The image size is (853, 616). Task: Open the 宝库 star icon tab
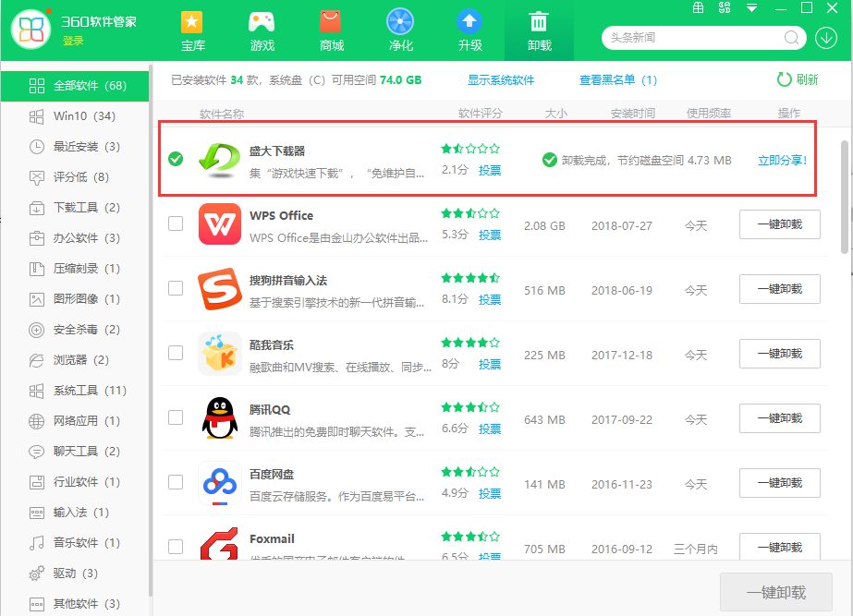pyautogui.click(x=192, y=31)
